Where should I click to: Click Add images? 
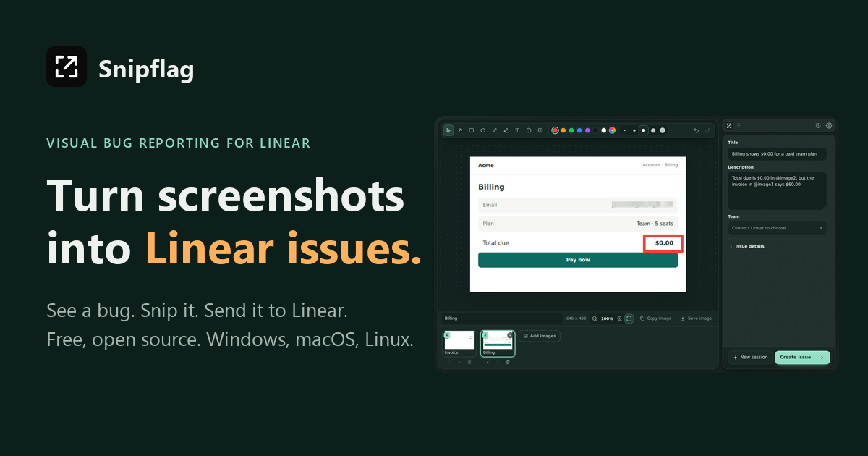[x=540, y=336]
